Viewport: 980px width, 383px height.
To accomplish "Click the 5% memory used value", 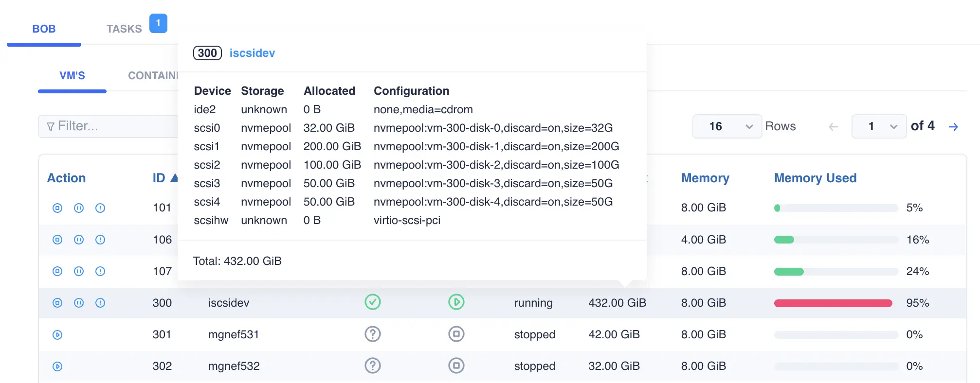I will [914, 208].
